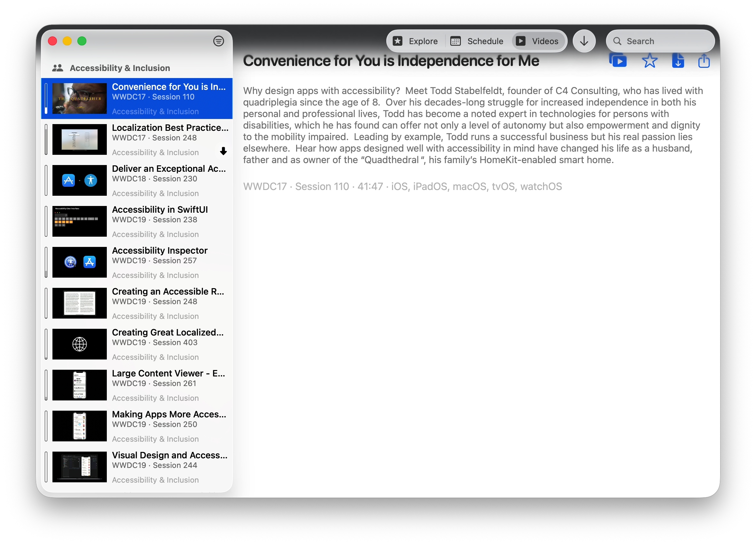Screen dimensions: 756x545
Task: Download the session with the document arrow icon
Action: click(678, 61)
